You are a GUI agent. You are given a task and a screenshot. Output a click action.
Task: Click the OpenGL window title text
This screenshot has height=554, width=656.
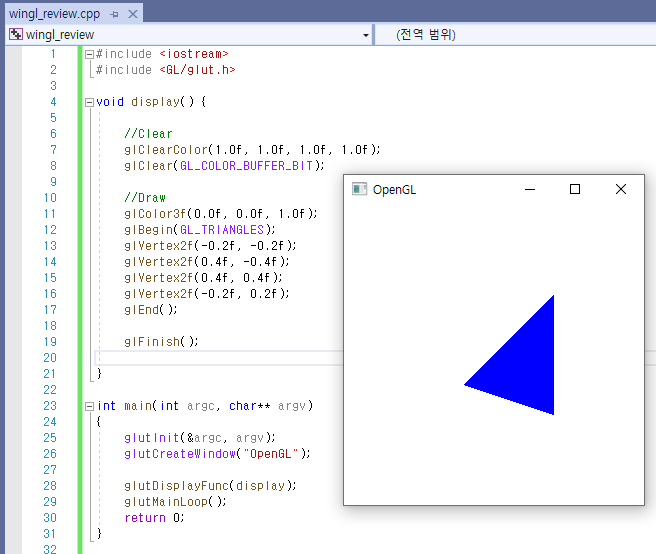(x=394, y=190)
